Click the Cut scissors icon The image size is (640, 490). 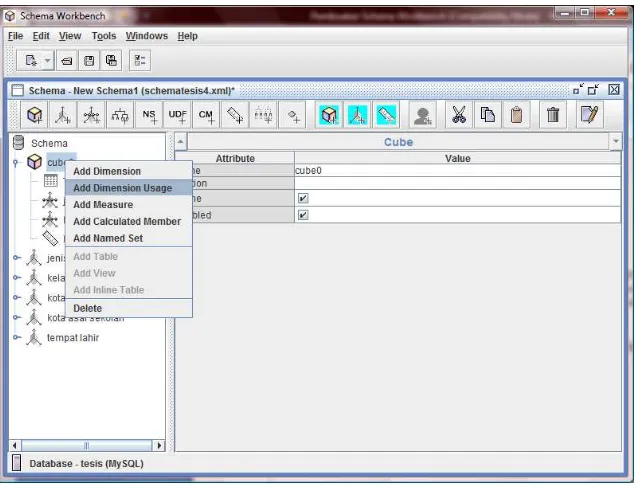click(x=459, y=115)
